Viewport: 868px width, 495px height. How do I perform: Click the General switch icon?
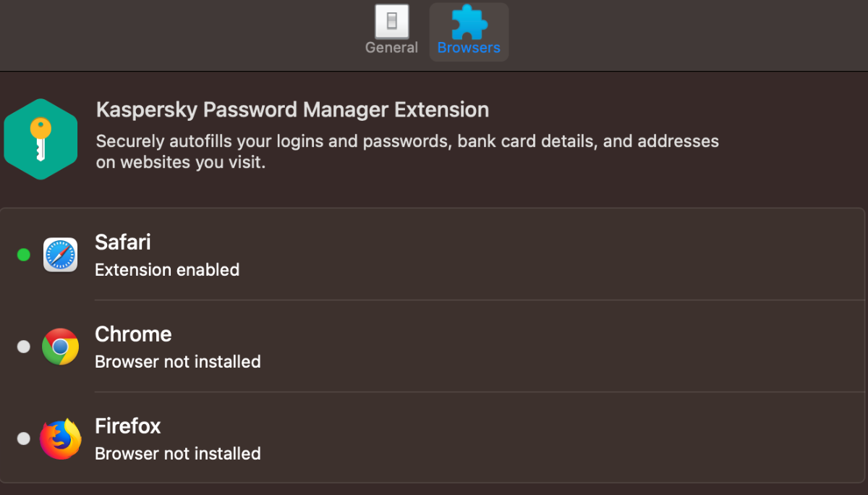coord(391,22)
